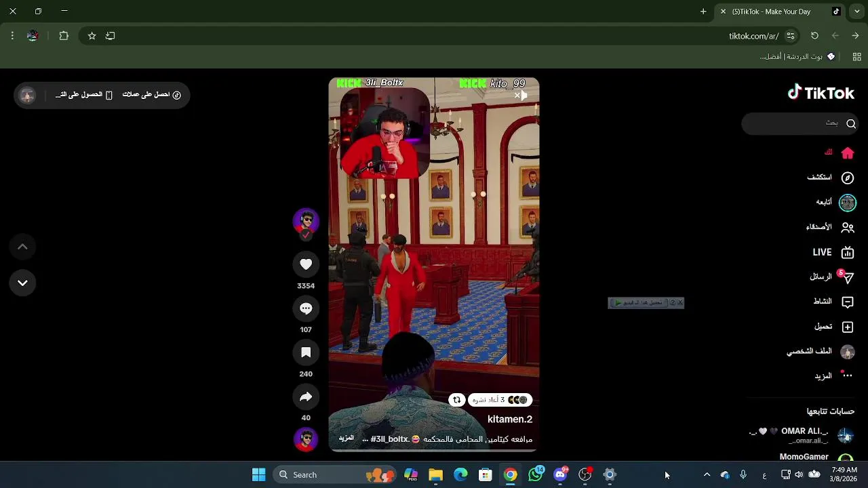Open OBS Studio from taskbar
This screenshot has width=868, height=488.
(x=585, y=474)
